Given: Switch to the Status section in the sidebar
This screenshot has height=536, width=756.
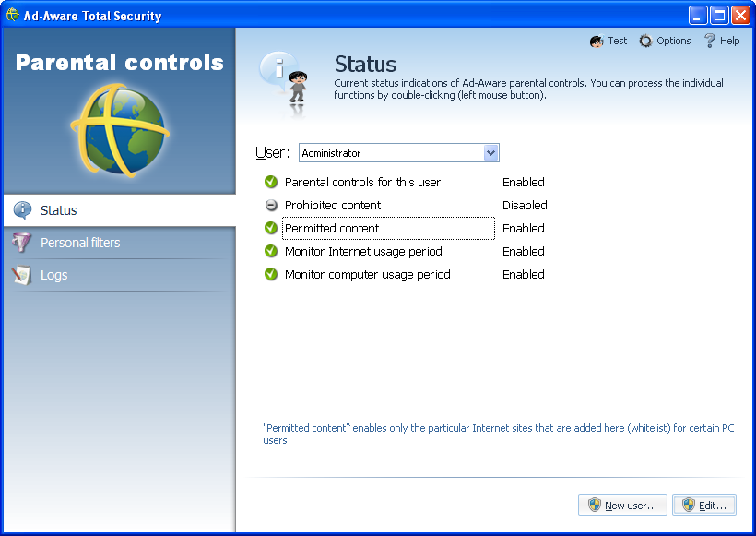Looking at the screenshot, I should tap(120, 210).
